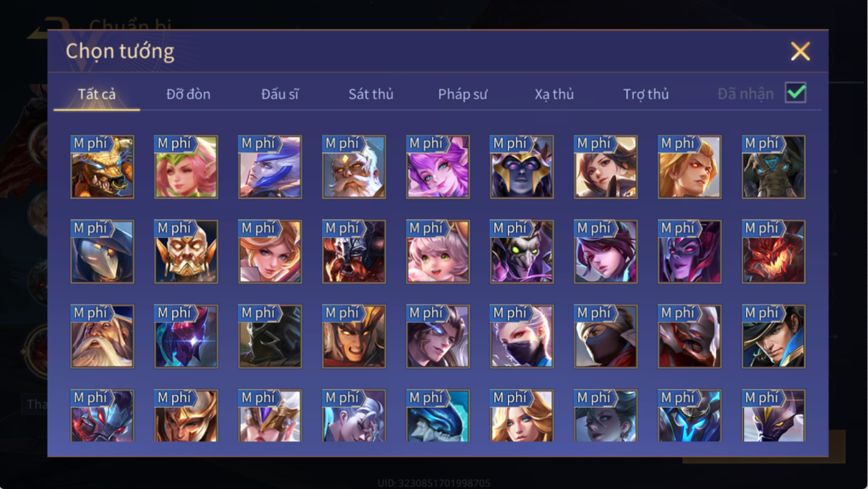The image size is (868, 489).
Task: Pick the white-bearded old man hero in first row
Action: click(x=354, y=167)
